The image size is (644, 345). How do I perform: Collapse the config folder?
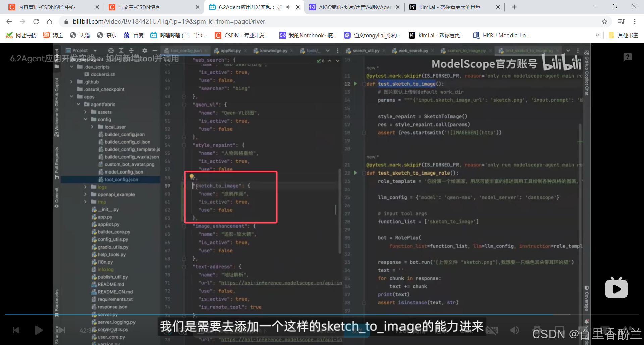[x=85, y=119]
